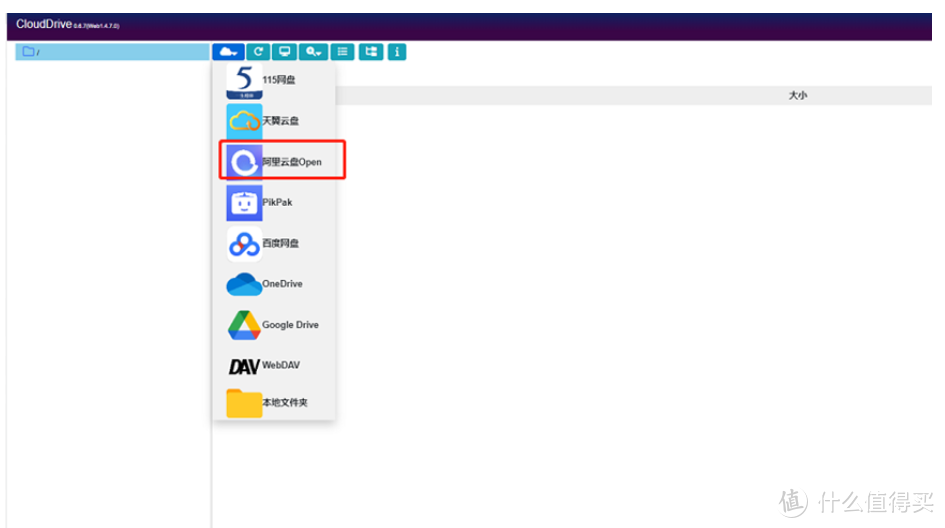This screenshot has width=945, height=528.
Task: Choose WebDAV from the cloud menu
Action: [x=274, y=365]
